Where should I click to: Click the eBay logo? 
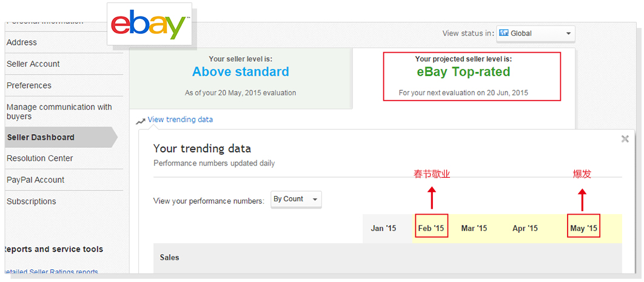(x=149, y=24)
